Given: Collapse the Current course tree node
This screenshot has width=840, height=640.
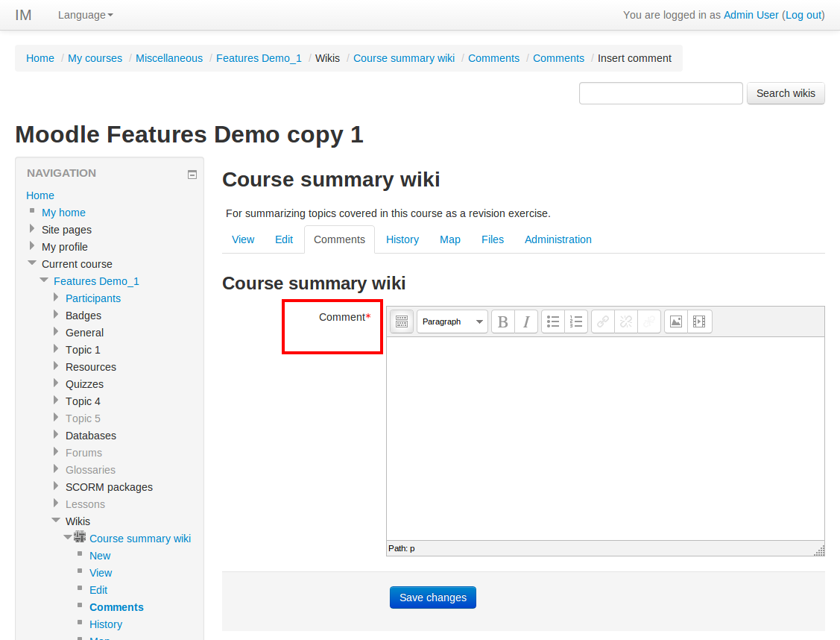Looking at the screenshot, I should tap(32, 263).
